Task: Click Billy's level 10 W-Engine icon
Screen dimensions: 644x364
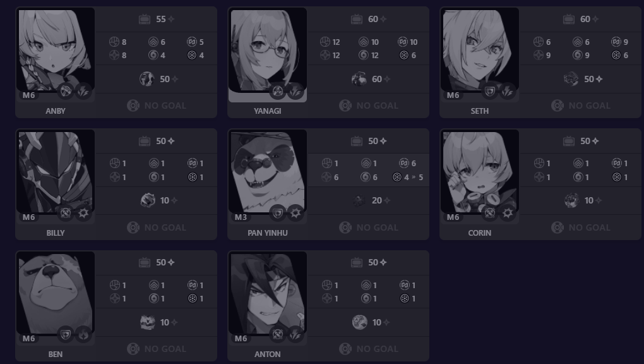Action: click(148, 200)
